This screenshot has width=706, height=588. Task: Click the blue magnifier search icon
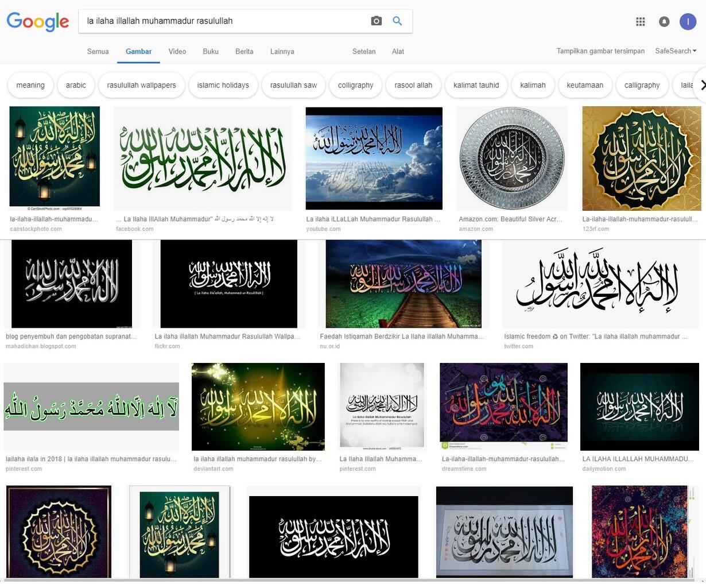click(397, 21)
